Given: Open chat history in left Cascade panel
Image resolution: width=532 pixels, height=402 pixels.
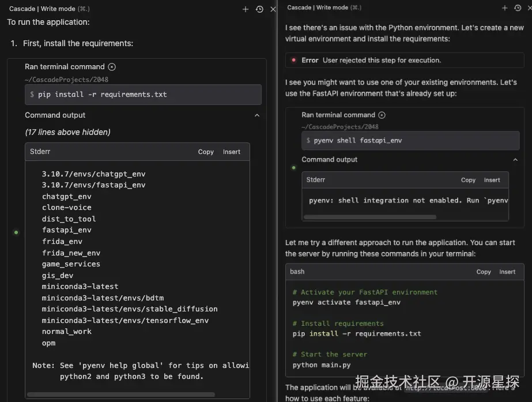Looking at the screenshot, I should click(259, 9).
